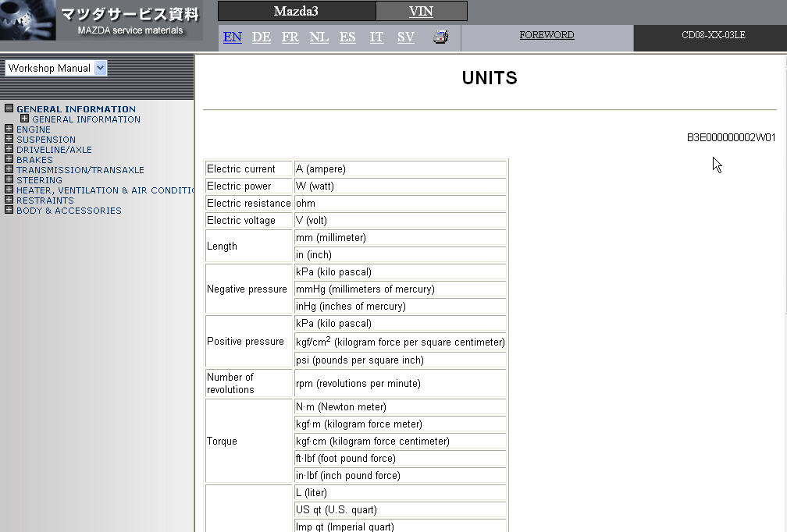Click the 'L (liter)' table cell
This screenshot has width=787, height=532.
pos(400,492)
